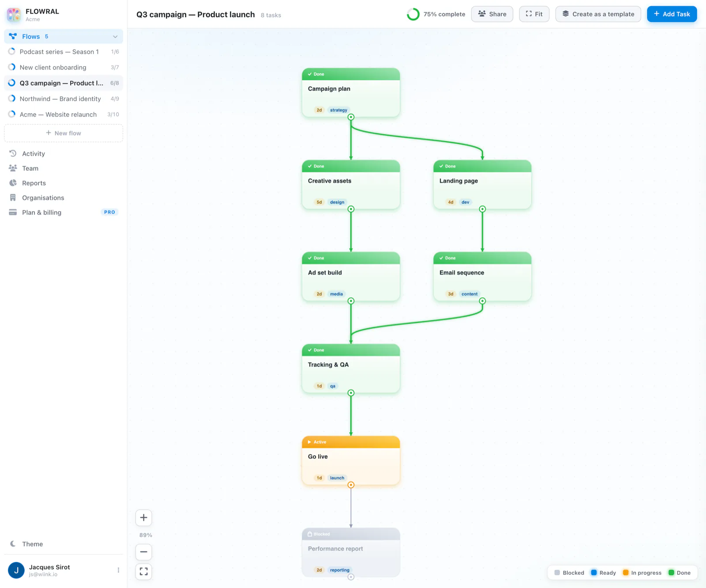The image size is (706, 588).
Task: Click Go live output connector port
Action: [x=351, y=485]
